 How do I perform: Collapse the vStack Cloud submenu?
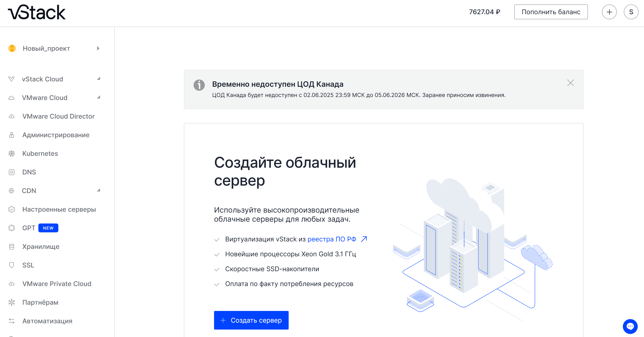pyautogui.click(x=99, y=79)
